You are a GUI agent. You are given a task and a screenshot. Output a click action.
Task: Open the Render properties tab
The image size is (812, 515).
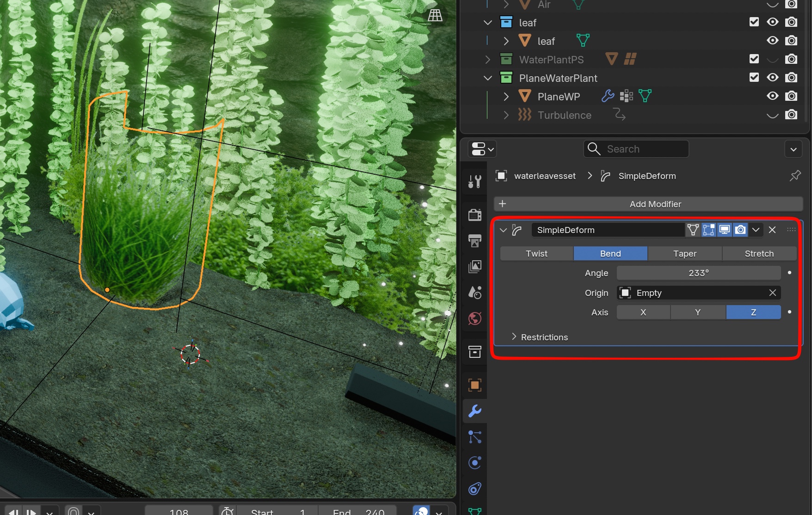(x=474, y=215)
